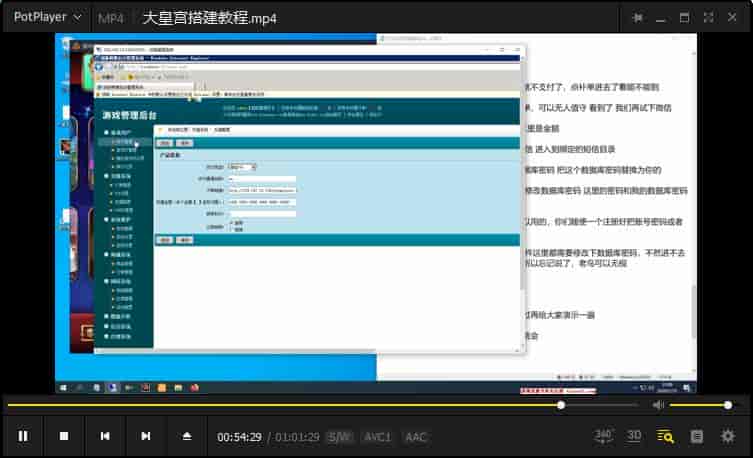Switch player to fullscreen mode
753x458 pixels.
click(709, 18)
